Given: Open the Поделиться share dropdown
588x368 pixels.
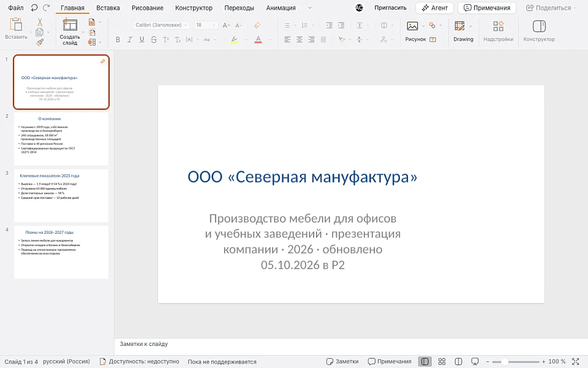Looking at the screenshot, I should (551, 7).
